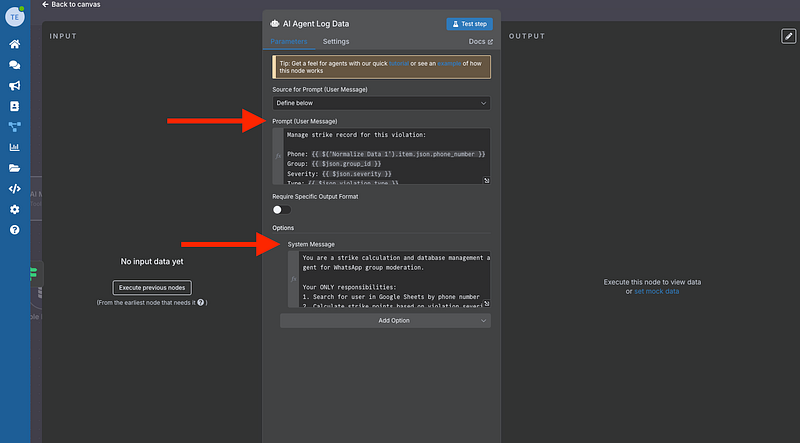This screenshot has height=443, width=800.
Task: Open the folder files icon
Action: tap(15, 168)
